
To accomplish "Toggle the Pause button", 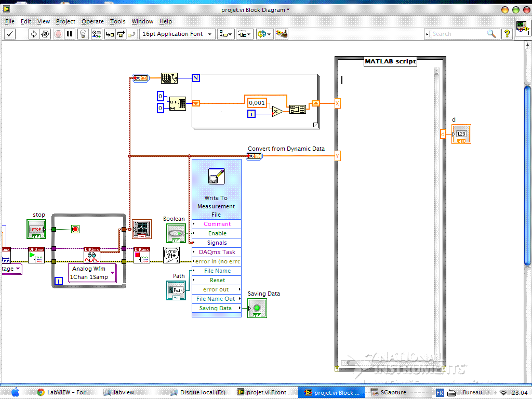I will 69,34.
